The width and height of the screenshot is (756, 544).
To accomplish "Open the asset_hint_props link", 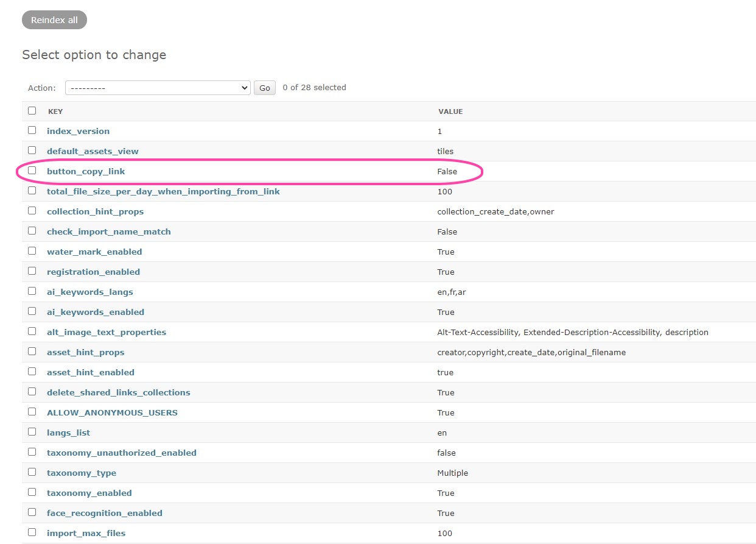I will (85, 352).
